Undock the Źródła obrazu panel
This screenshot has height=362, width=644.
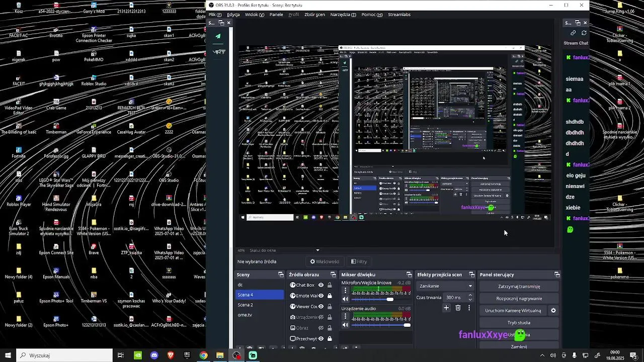point(333,275)
